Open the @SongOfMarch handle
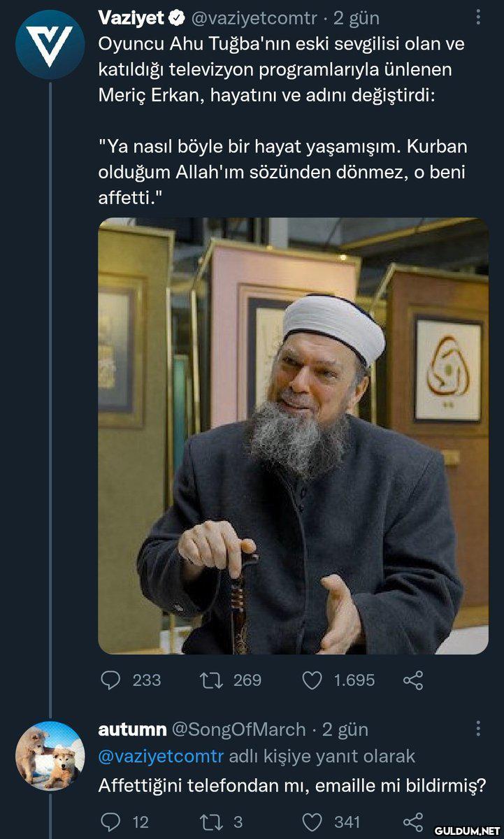Screen dimensions: 504x839 pos(238,729)
